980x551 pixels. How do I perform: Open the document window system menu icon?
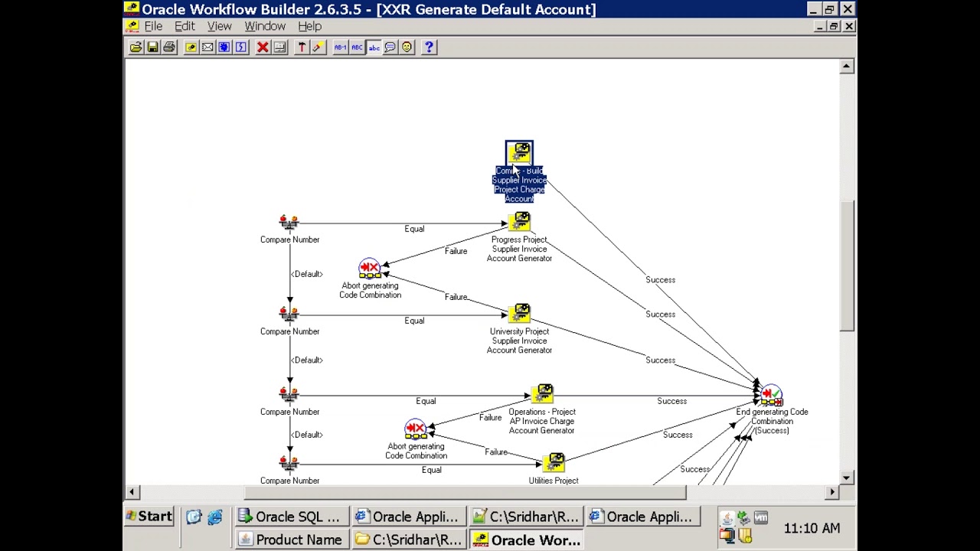[x=132, y=26]
